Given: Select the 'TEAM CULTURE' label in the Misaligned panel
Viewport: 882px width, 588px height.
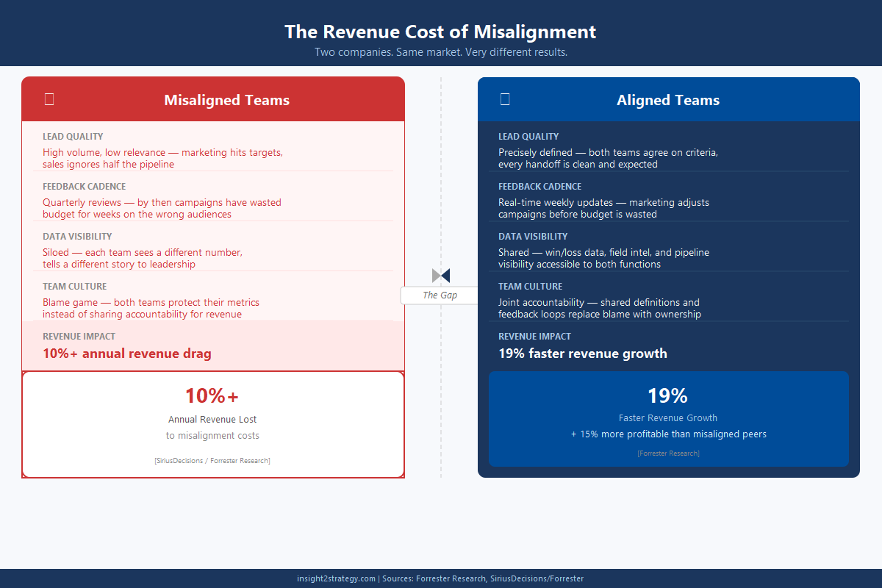Looking at the screenshot, I should click(74, 287).
